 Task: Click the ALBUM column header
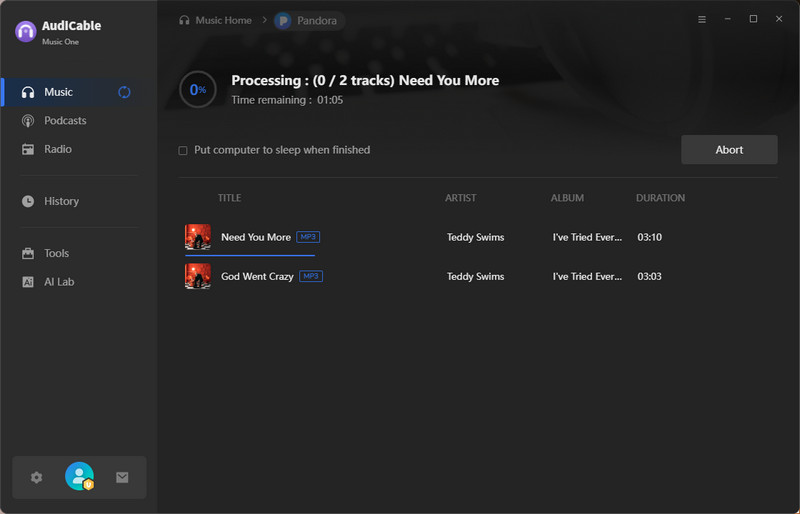(x=567, y=198)
